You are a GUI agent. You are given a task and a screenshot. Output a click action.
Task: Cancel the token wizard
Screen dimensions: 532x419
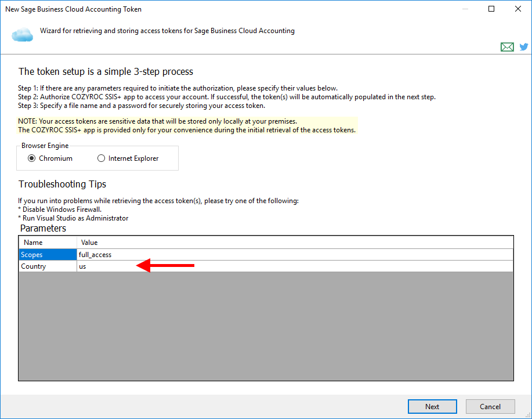pos(490,406)
